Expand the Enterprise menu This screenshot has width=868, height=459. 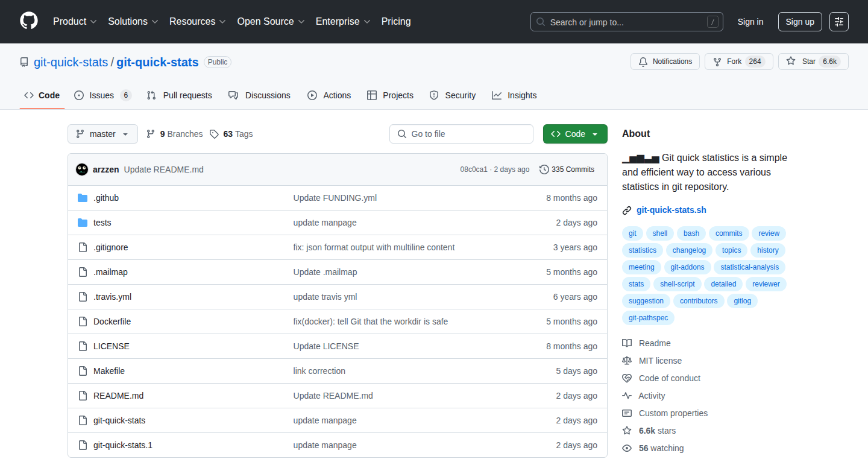click(343, 22)
